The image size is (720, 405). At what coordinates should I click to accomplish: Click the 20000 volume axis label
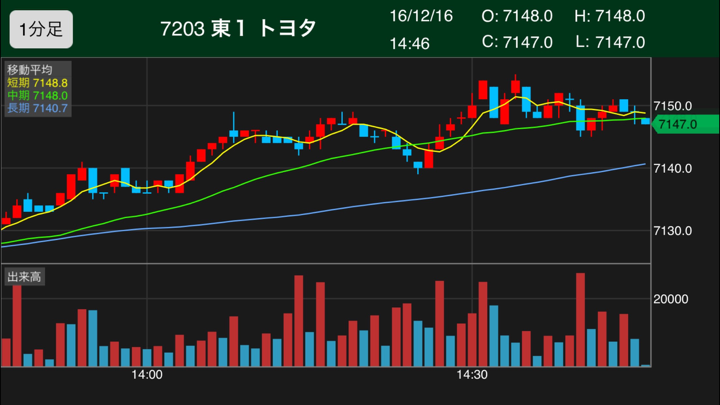tap(672, 299)
